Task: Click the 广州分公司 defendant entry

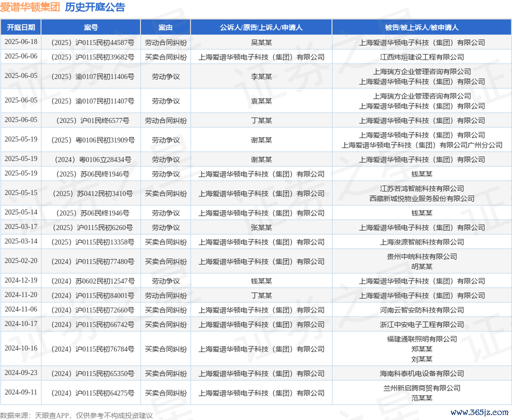Action: [422, 145]
